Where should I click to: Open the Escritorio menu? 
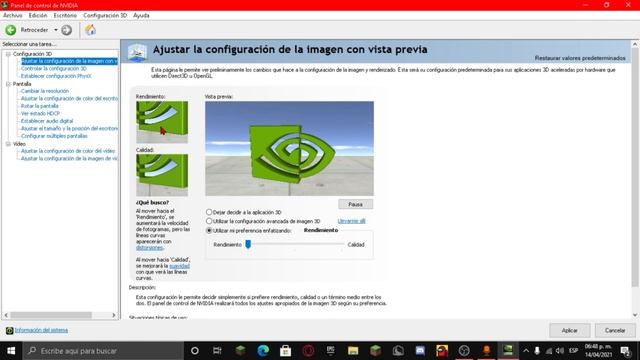click(x=65, y=16)
